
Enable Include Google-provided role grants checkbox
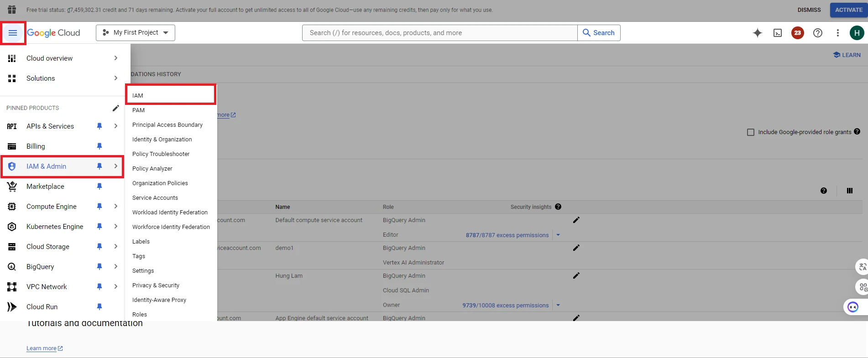(751, 132)
